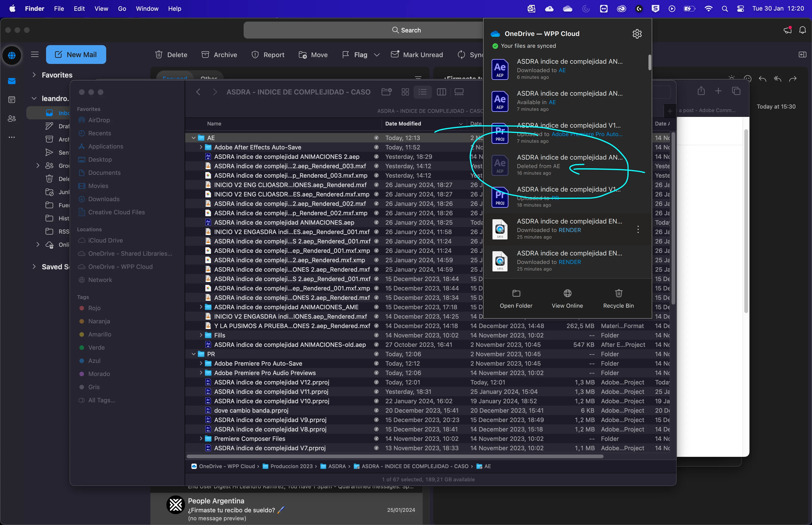Collapse the AE folder disclosure triangle

[x=194, y=138]
